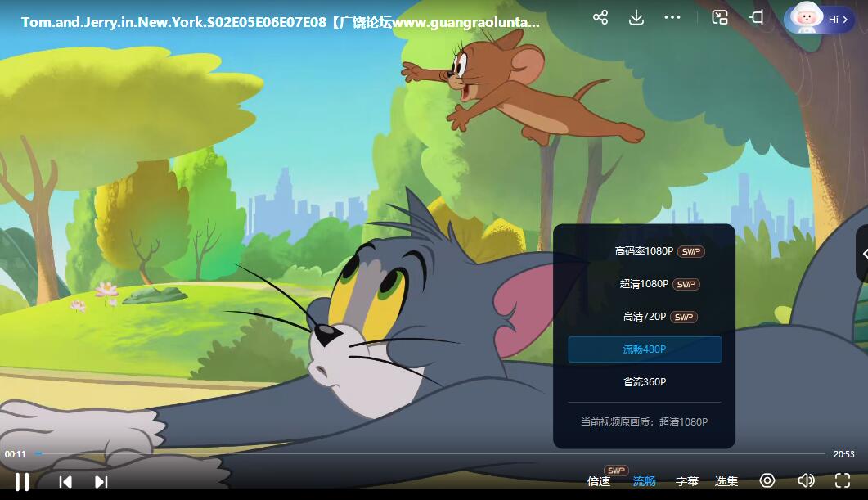
Task: Expand the collapsed right side panel arrow
Action: tap(864, 254)
